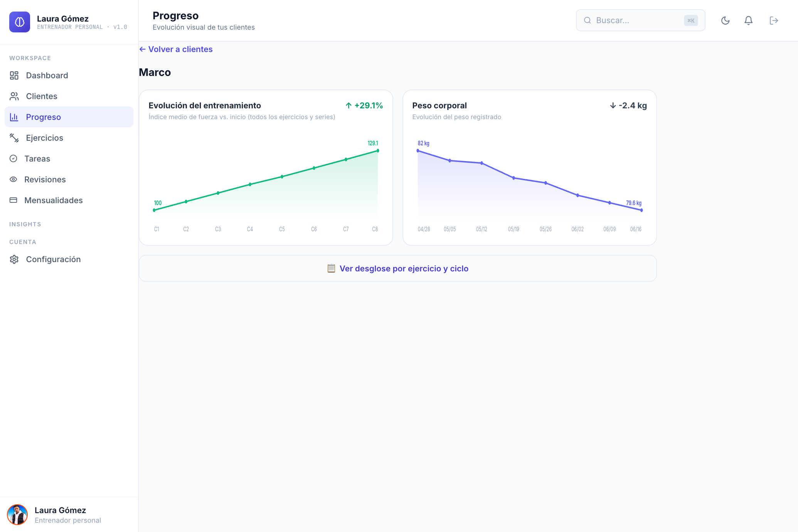The height and width of the screenshot is (532, 798).
Task: Click the 06/16 date label
Action: pos(636,229)
